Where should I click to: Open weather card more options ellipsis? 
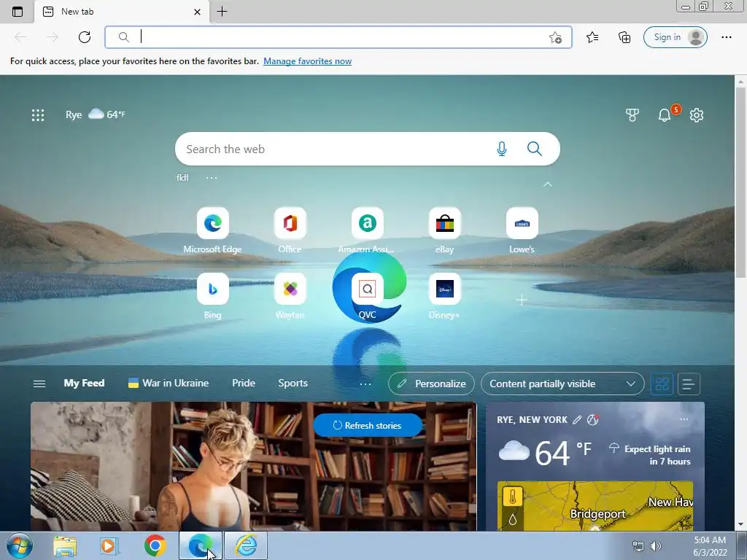[x=684, y=419]
